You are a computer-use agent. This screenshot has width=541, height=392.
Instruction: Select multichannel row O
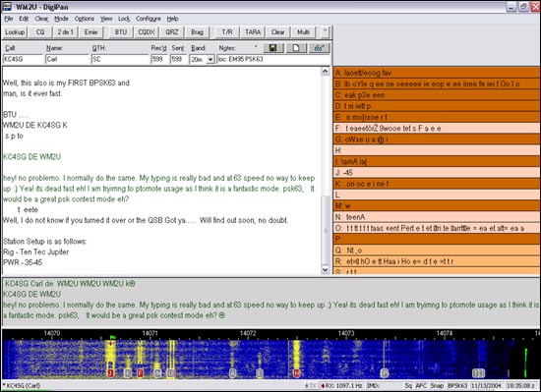(x=437, y=228)
